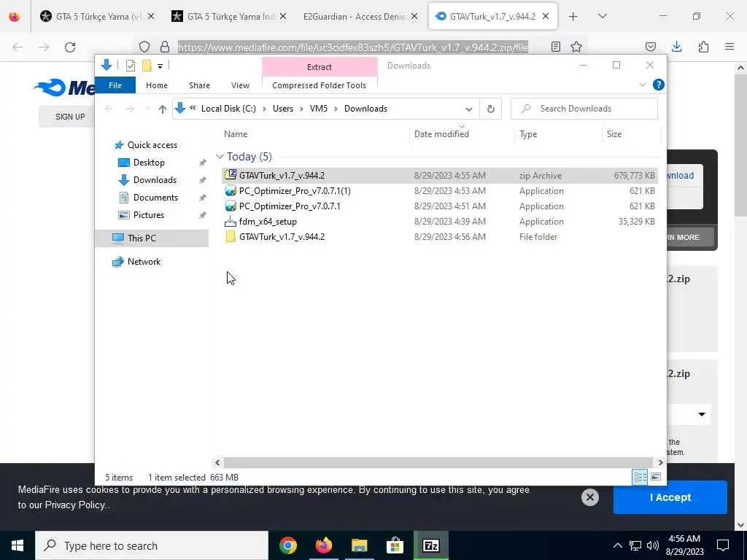The width and height of the screenshot is (747, 560).
Task: Click the Properties icon in Explorer quick access toolbar
Action: tap(130, 66)
